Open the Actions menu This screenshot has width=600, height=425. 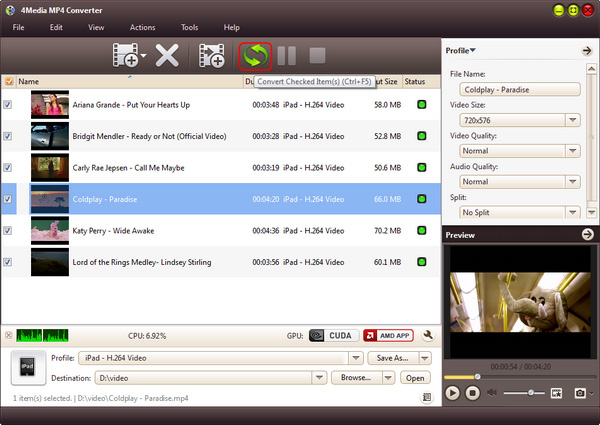142,28
